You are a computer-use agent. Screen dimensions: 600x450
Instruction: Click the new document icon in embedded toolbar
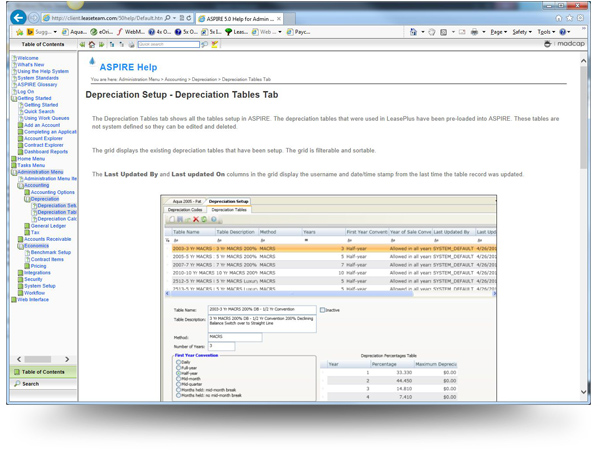click(x=172, y=219)
